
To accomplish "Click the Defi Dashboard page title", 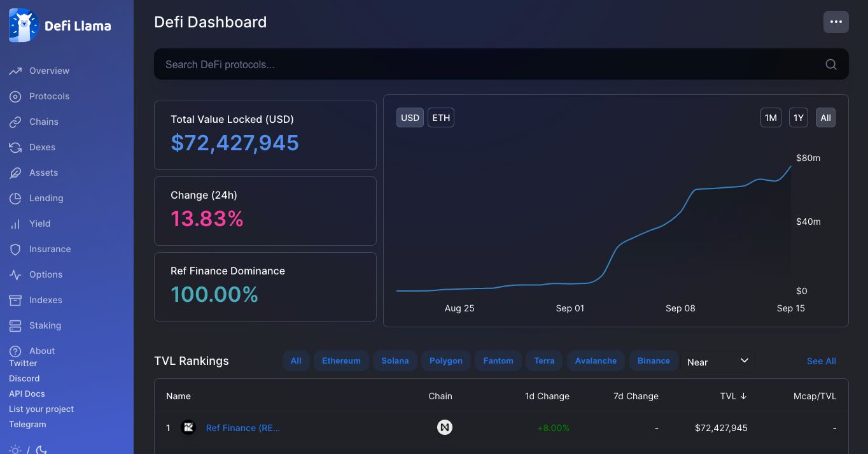I will (x=211, y=22).
